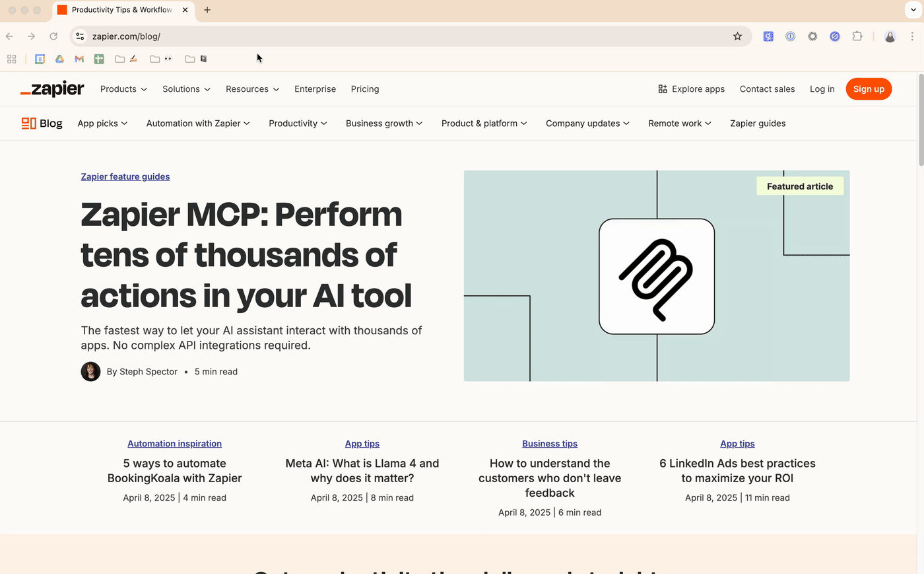Open the Gmail bookmark
The image size is (924, 574).
pos(79,59)
